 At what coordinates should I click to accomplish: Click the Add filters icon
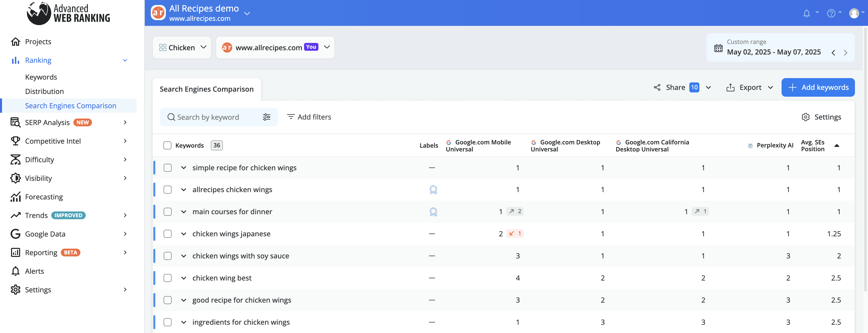click(291, 117)
